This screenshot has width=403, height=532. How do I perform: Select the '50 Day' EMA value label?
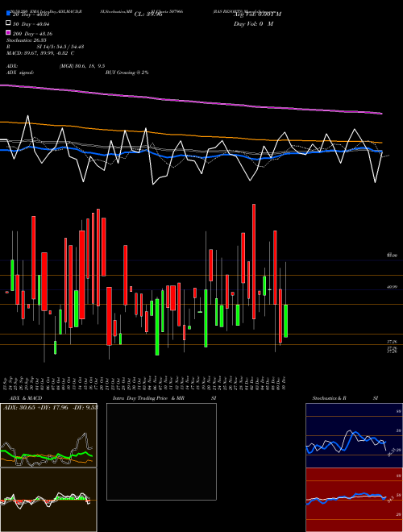[31, 24]
